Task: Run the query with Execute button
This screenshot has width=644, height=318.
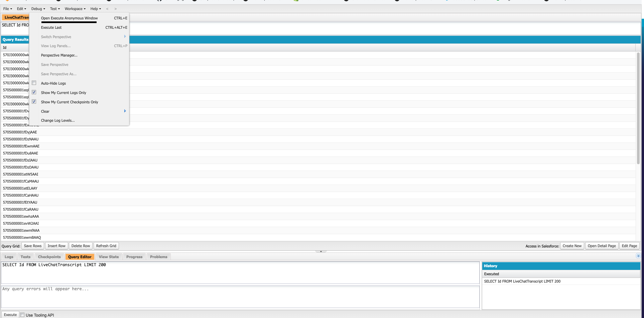Action: (10, 315)
